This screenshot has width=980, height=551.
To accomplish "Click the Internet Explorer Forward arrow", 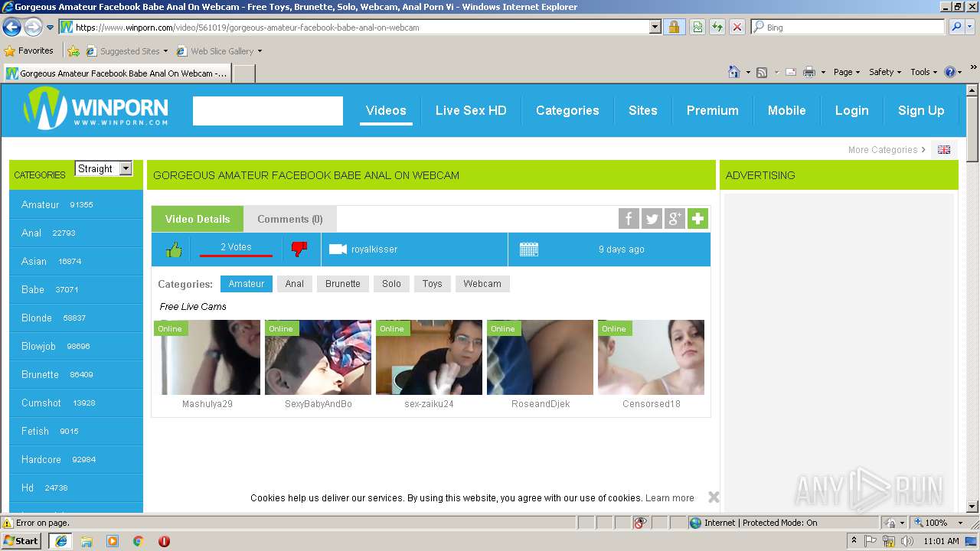I will (x=32, y=27).
